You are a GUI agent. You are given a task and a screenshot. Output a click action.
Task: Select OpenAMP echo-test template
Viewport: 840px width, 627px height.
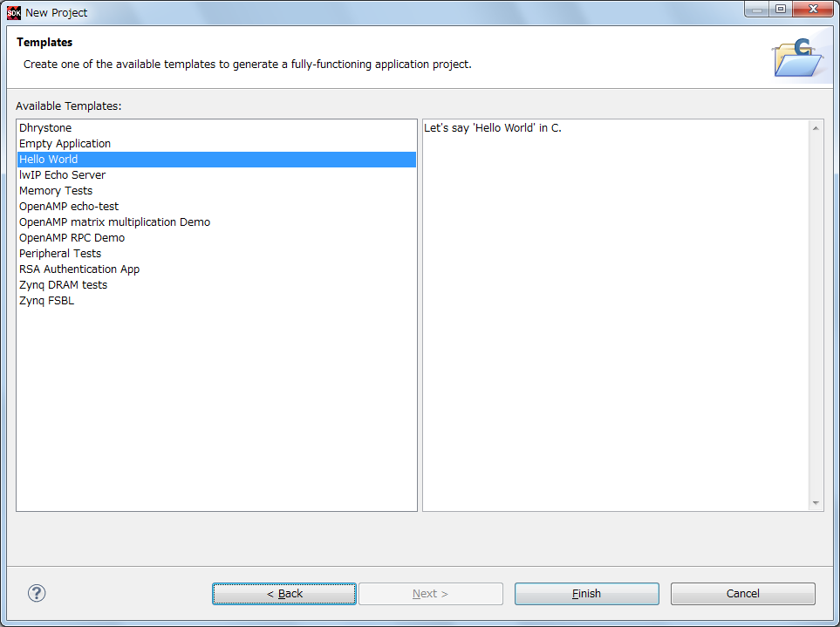coord(69,207)
